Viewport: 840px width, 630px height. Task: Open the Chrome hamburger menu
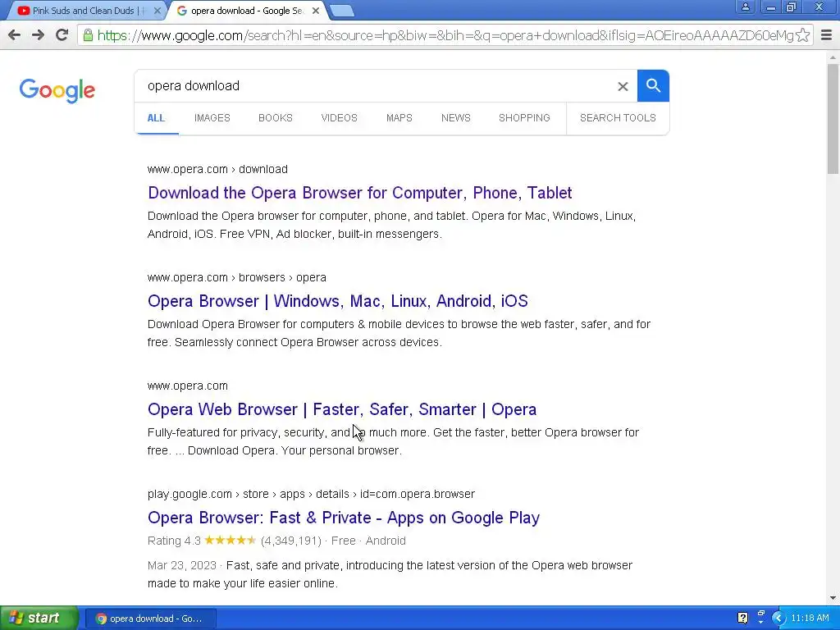[827, 35]
